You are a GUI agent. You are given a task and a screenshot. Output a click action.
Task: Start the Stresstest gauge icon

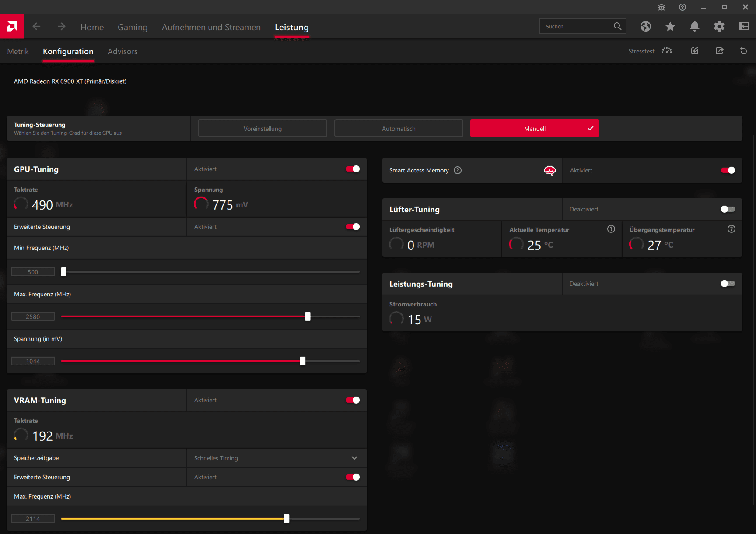point(667,51)
